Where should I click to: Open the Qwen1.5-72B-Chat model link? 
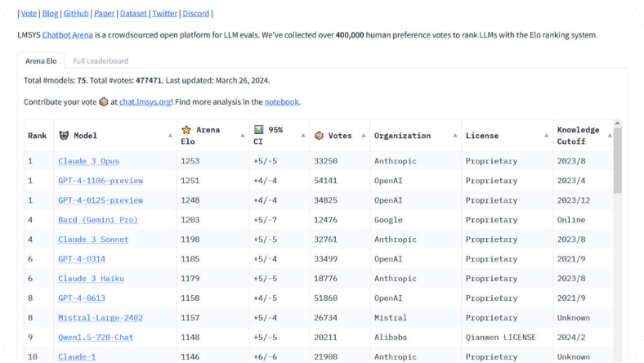tap(96, 337)
